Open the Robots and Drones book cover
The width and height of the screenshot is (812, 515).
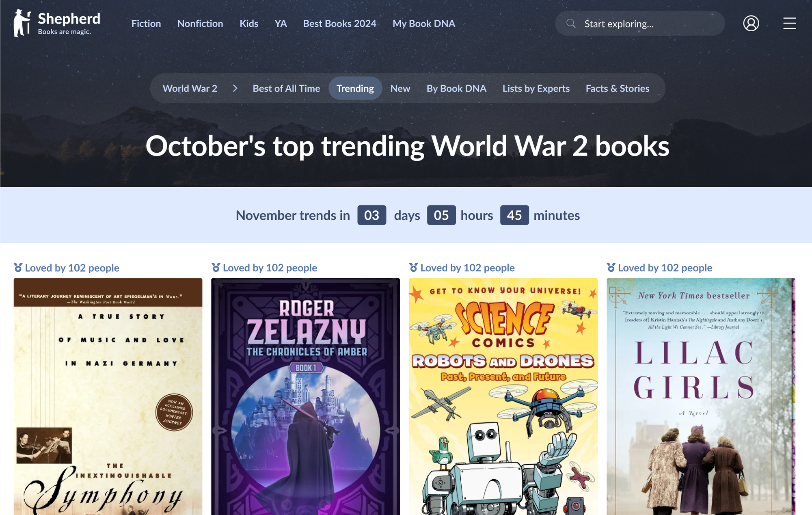[503, 396]
